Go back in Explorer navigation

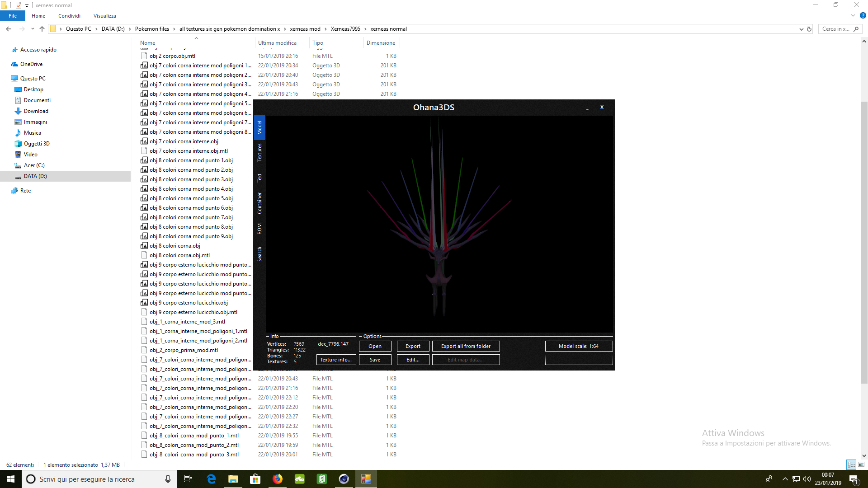[9, 29]
